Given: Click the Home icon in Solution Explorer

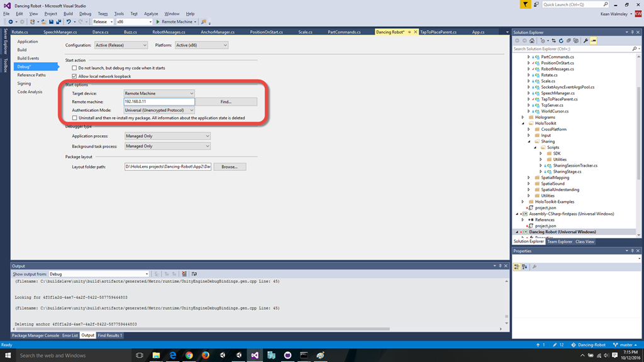Looking at the screenshot, I should [532, 41].
